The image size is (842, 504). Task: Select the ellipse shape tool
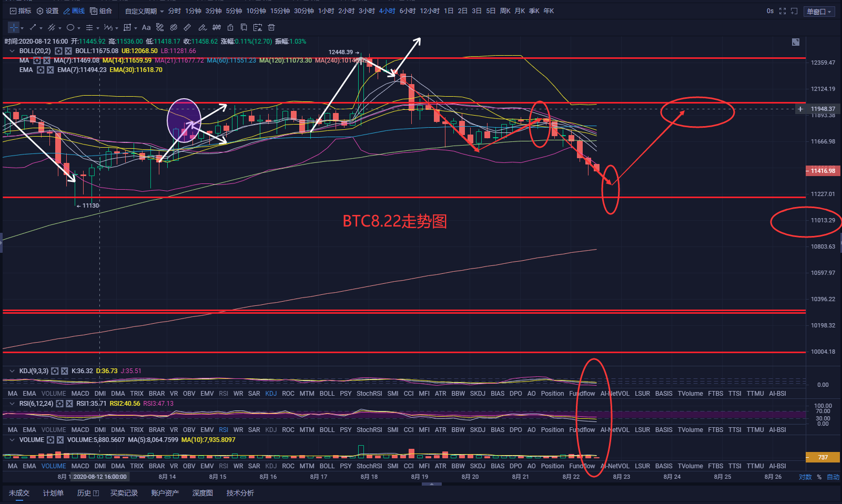(70, 27)
